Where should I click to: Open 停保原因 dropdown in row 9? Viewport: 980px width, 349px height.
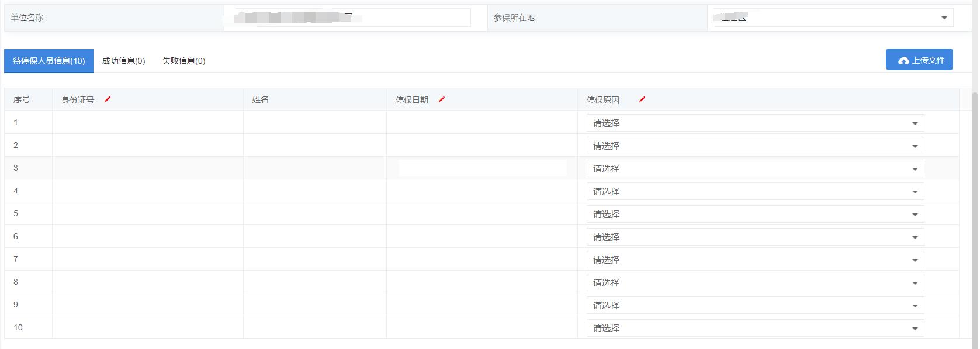[755, 305]
